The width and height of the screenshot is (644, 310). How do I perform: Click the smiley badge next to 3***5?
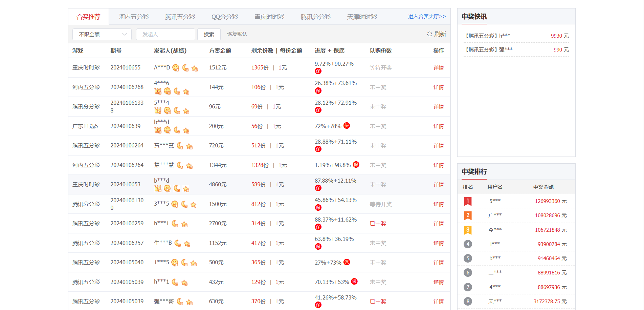click(175, 204)
